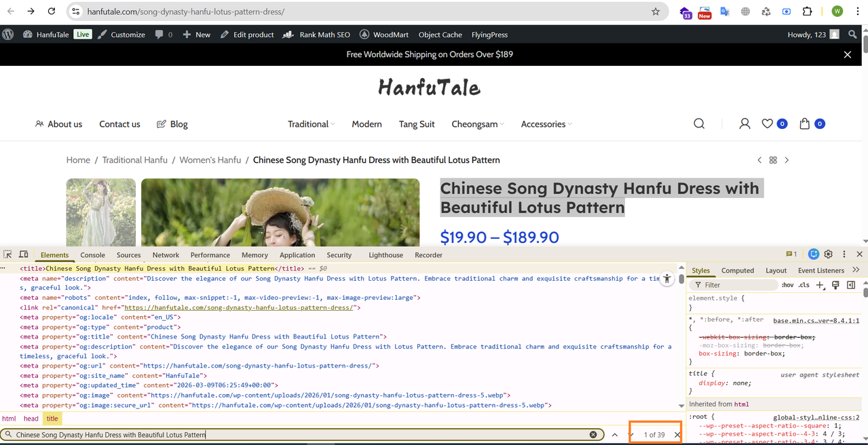Screen dimensions: 868x445
Task: Click the back-to-shop grid icon
Action: tap(773, 160)
